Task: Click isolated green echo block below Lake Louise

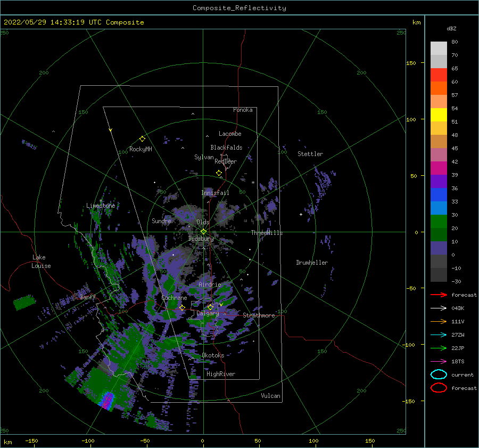Action: click(24, 303)
